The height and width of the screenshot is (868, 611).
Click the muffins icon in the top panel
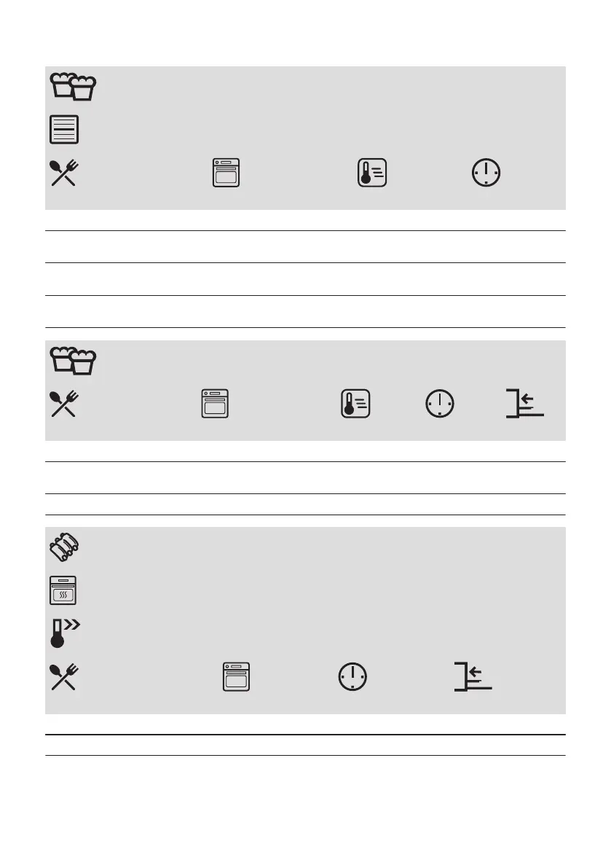tap(73, 86)
